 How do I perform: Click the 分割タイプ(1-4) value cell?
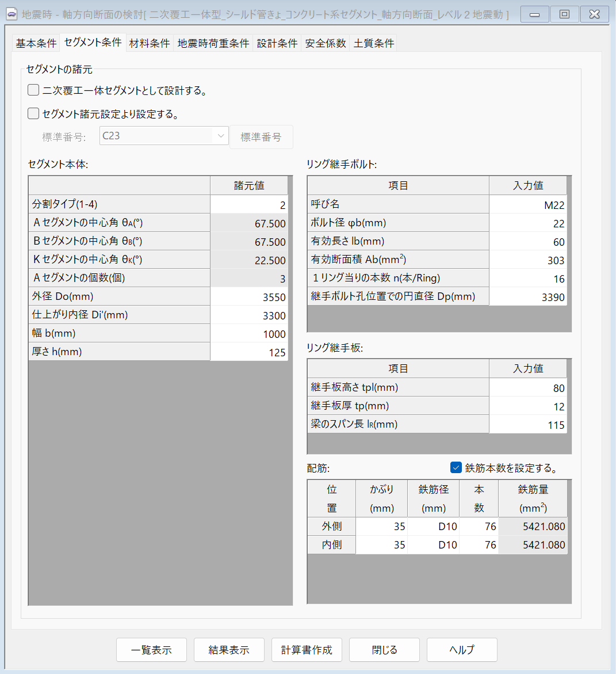[249, 205]
